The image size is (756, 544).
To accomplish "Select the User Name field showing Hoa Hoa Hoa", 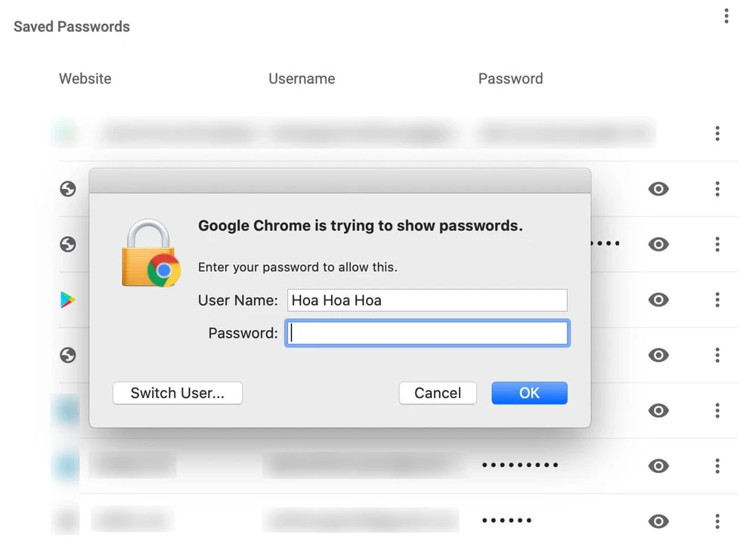I will point(427,300).
